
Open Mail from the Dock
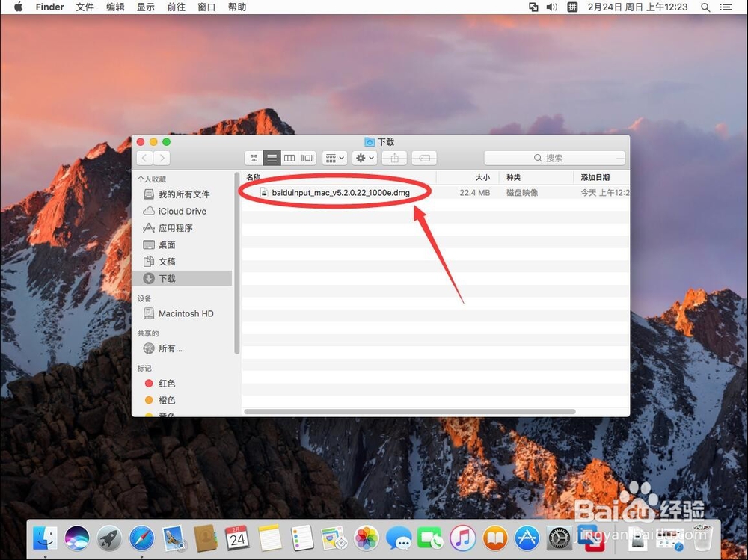tap(174, 538)
